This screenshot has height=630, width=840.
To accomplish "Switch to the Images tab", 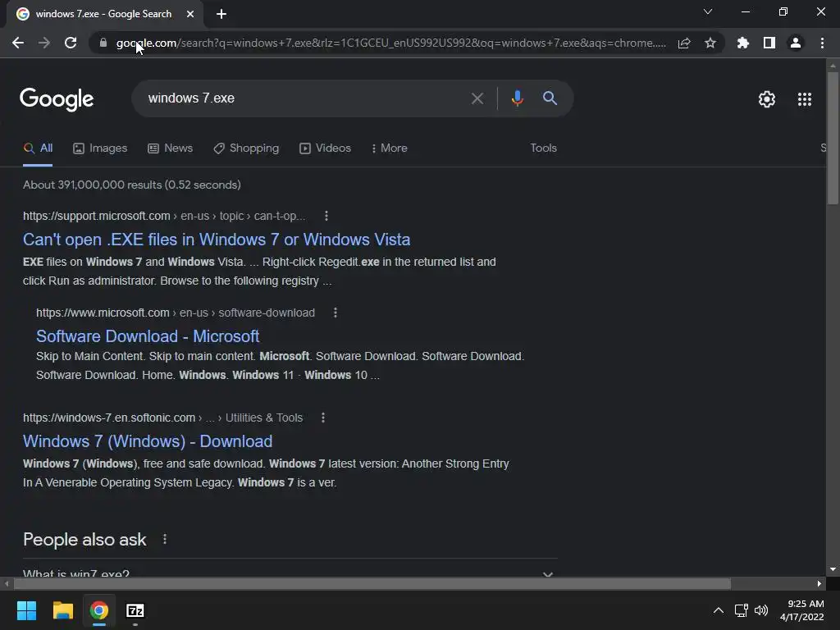I will 100,148.
